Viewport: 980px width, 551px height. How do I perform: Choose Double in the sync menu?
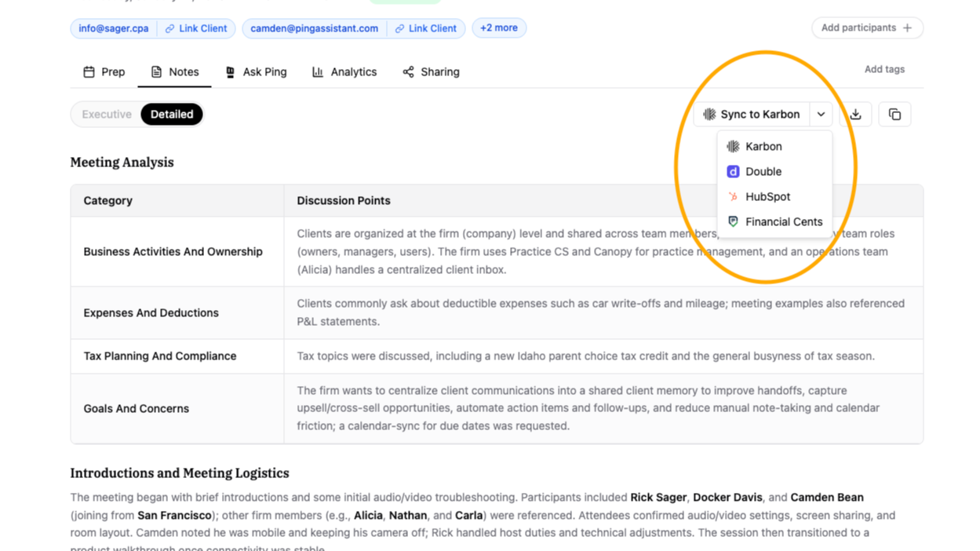click(x=763, y=172)
